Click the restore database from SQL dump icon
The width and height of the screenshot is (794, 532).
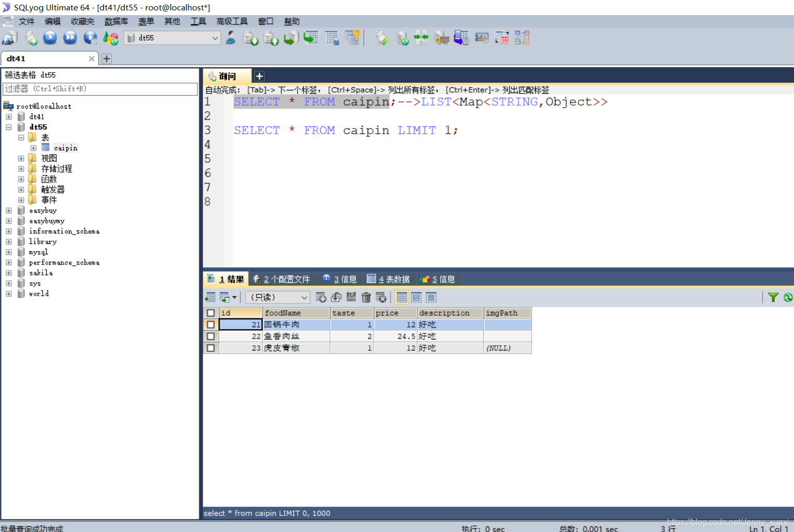click(291, 38)
